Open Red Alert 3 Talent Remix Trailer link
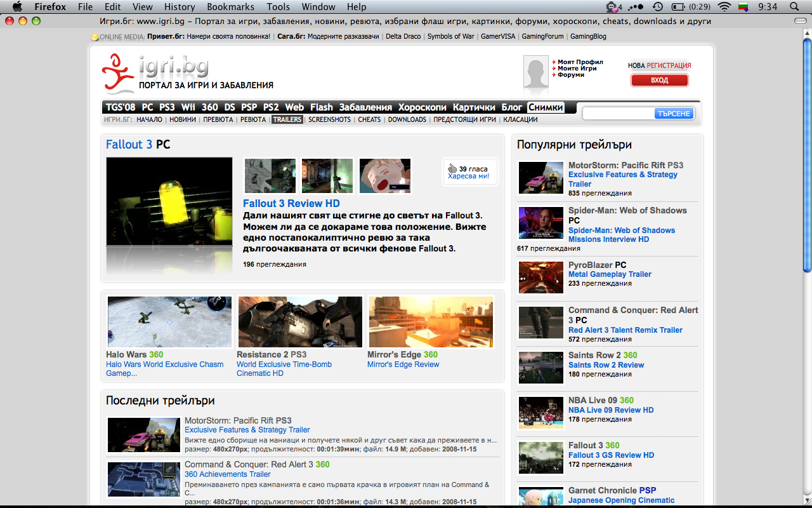Image resolution: width=812 pixels, height=508 pixels. tap(625, 330)
